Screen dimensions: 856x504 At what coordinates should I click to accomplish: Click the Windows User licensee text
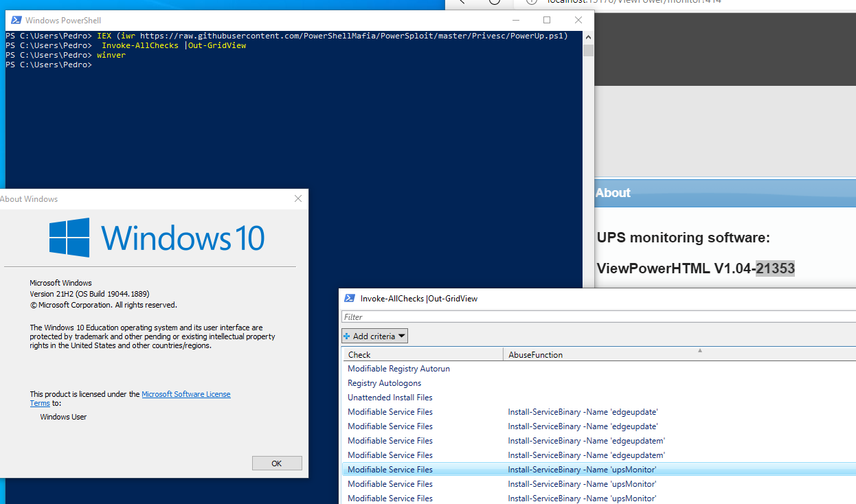click(63, 417)
